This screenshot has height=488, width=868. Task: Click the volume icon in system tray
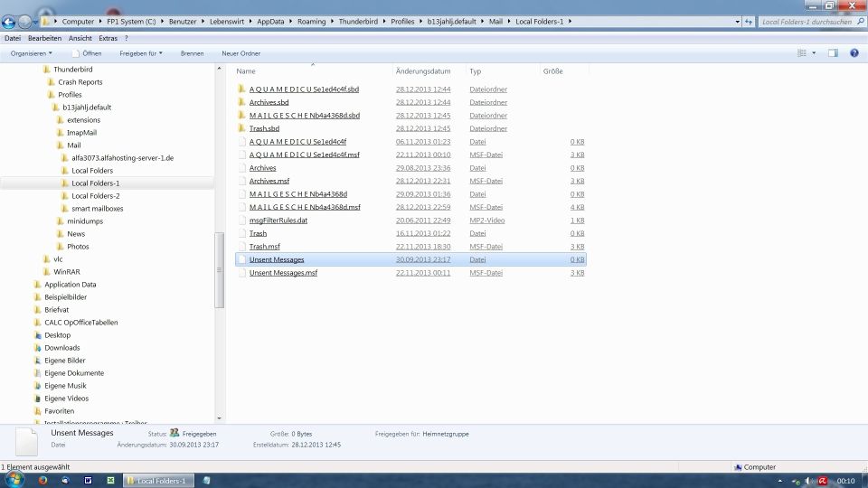tap(808, 481)
